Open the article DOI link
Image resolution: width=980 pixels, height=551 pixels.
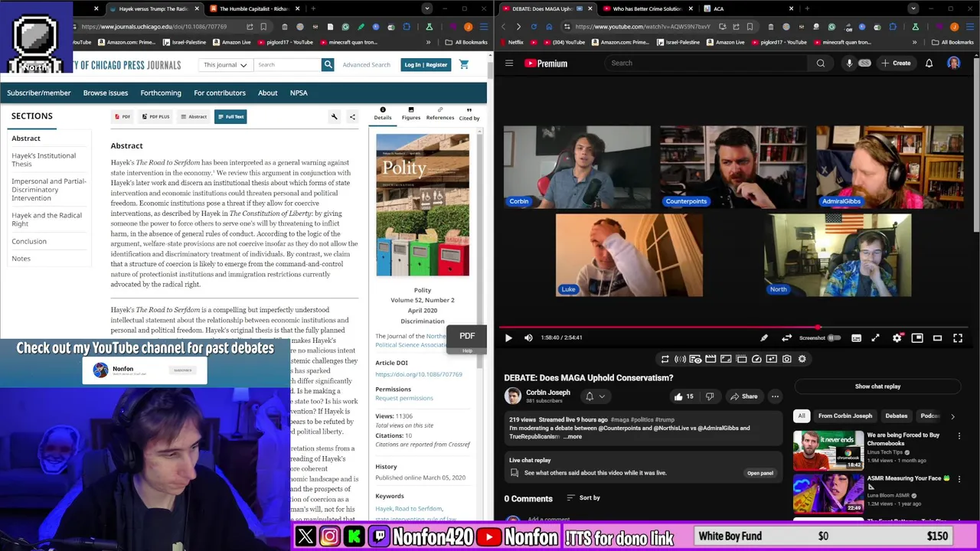(x=419, y=375)
